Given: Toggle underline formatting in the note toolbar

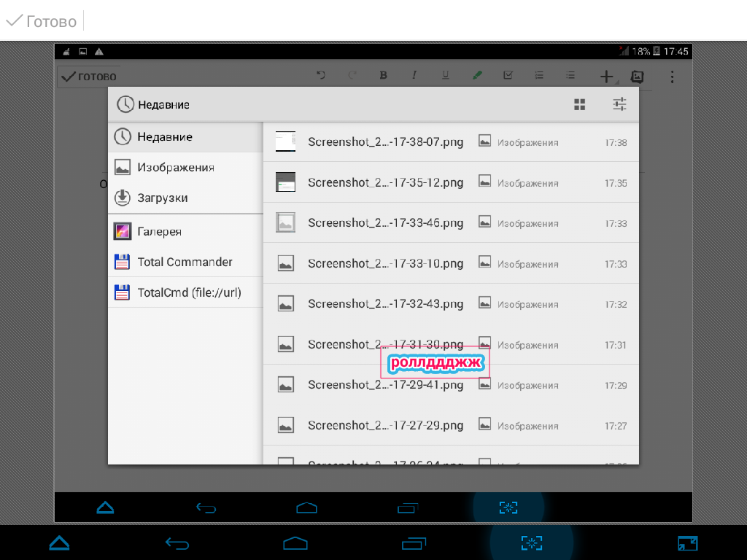Looking at the screenshot, I should pyautogui.click(x=446, y=75).
